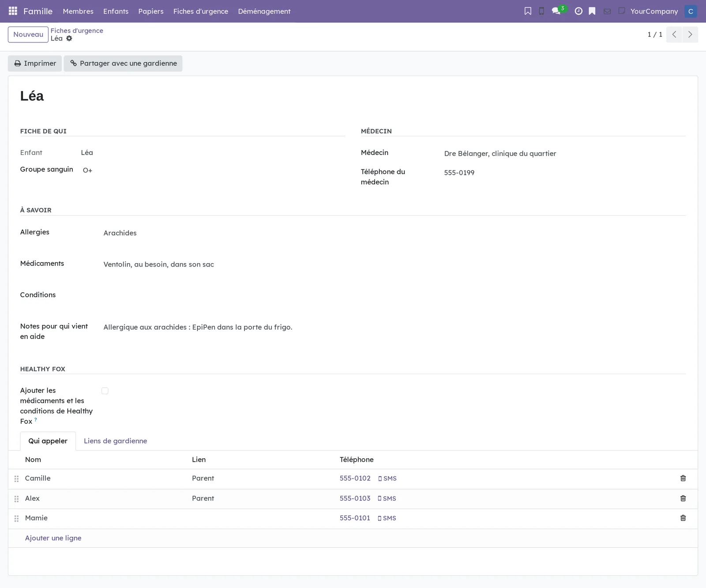Open the YourCompany company switcher
The width and height of the screenshot is (706, 588).
click(654, 11)
